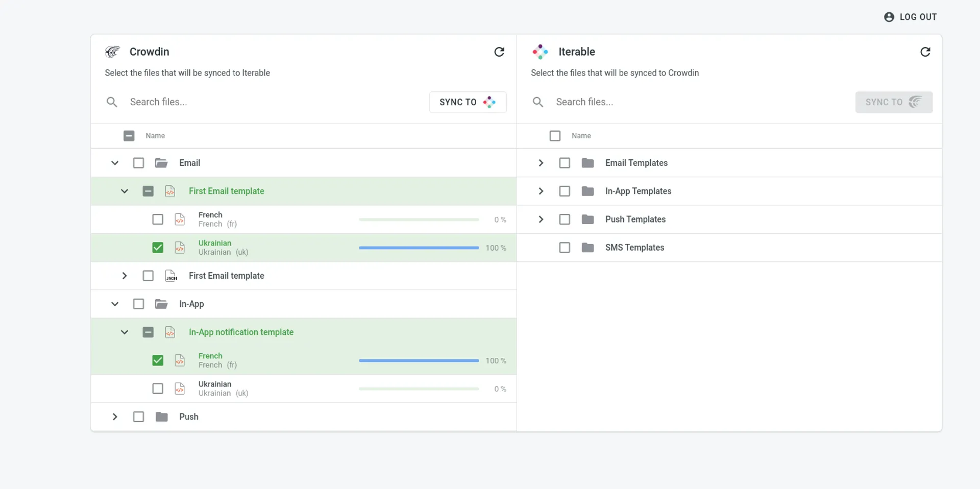The image size is (980, 489).
Task: Click the Email Templates label
Action: pos(636,163)
